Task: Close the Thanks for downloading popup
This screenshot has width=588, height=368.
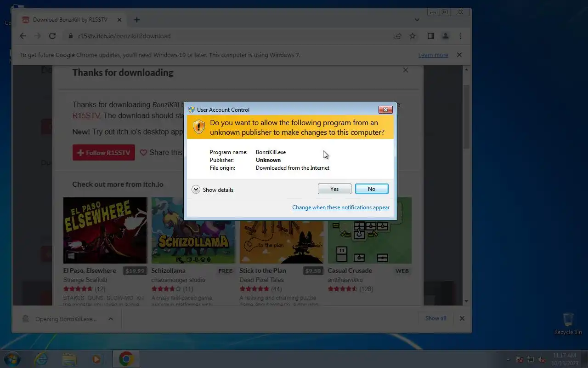Action: tap(405, 70)
